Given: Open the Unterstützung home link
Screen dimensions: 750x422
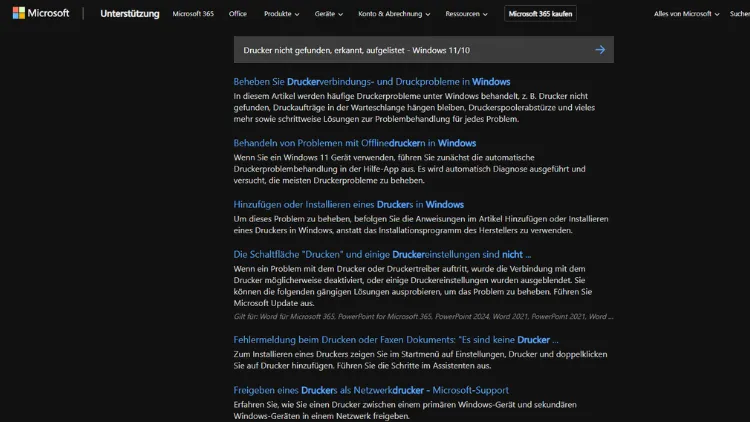Looking at the screenshot, I should pos(130,14).
